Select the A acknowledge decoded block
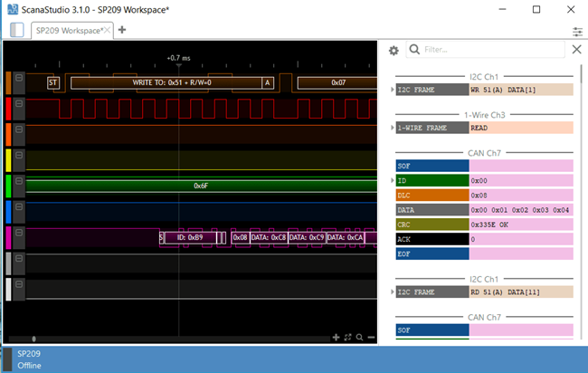Viewport: 588px width, 373px height. pos(268,83)
